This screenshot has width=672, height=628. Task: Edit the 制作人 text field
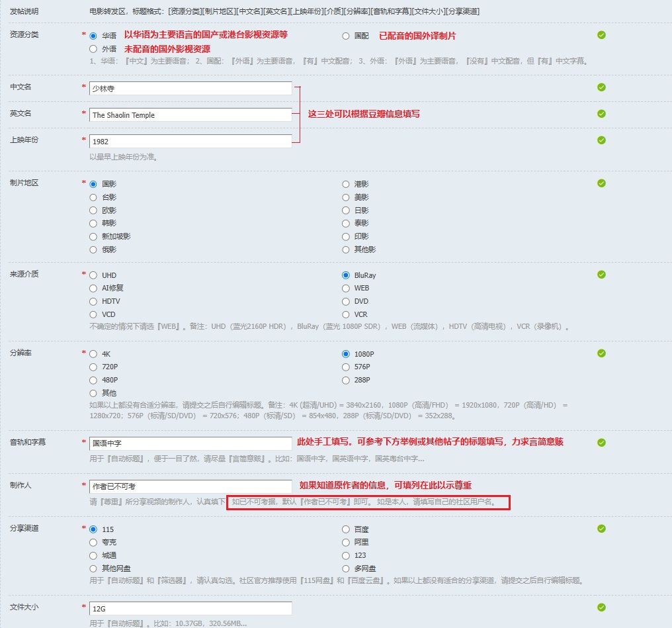[x=190, y=486]
